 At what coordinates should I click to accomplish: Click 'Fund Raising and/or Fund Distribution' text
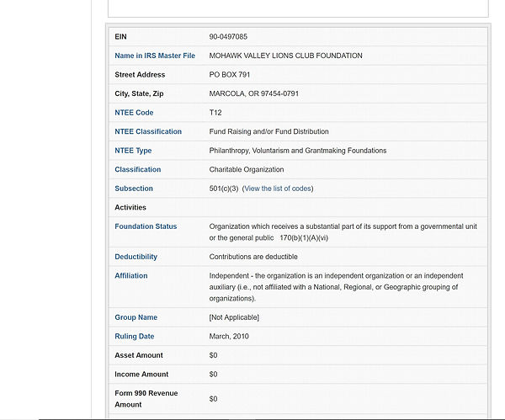[x=269, y=132]
